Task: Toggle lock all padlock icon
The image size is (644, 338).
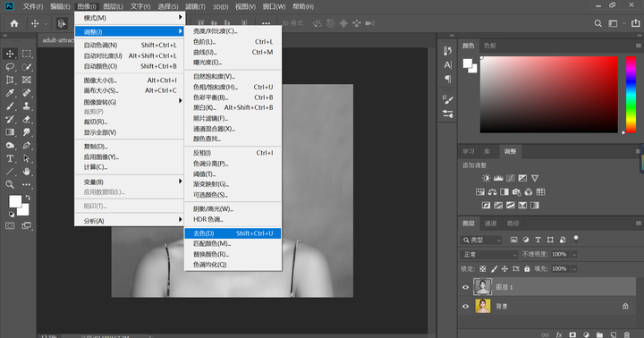Action: coord(527,269)
